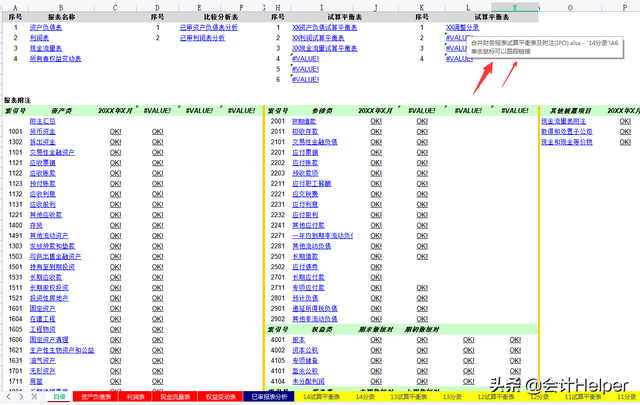Open the 1101 交易性金融资产 link
Screen dimensions: 640x405
point(52,152)
